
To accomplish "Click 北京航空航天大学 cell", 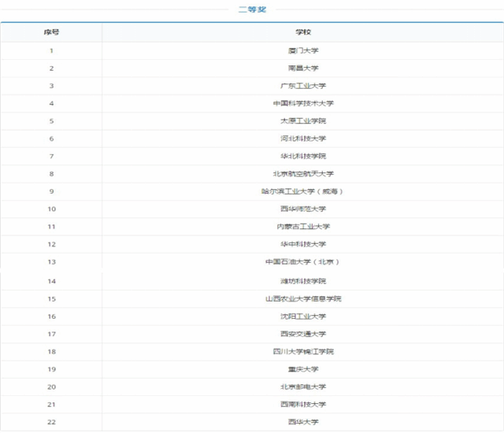I will [303, 174].
